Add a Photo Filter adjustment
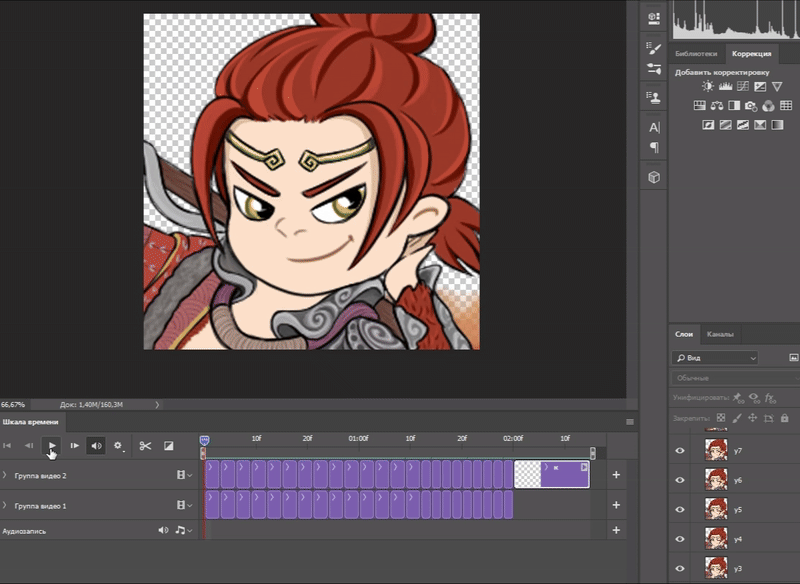This screenshot has height=584, width=800. (751, 106)
